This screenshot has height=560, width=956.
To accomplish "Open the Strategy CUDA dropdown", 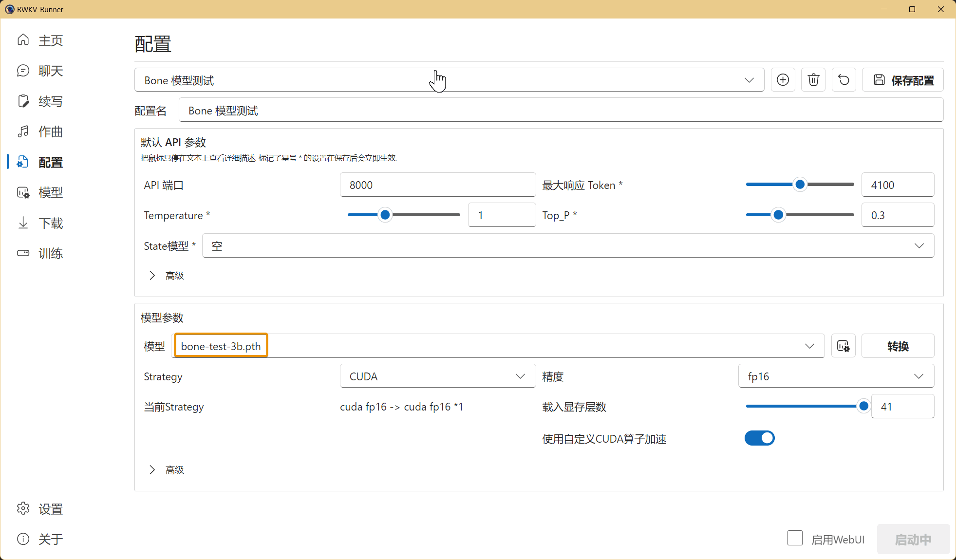I will coord(438,376).
